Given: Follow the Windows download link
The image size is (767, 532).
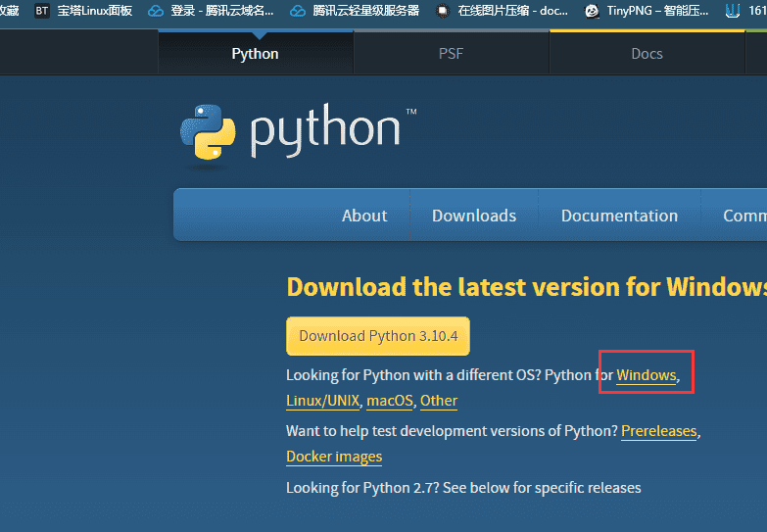Looking at the screenshot, I should click(x=646, y=375).
